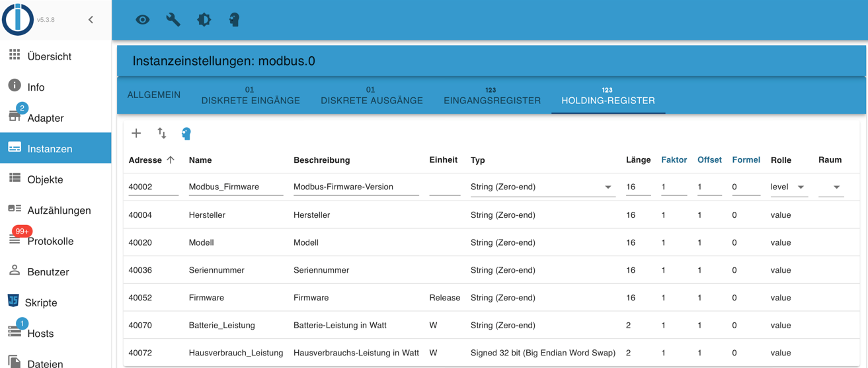The width and height of the screenshot is (868, 368).
Task: Click Signed 32 bit (Big Endian Word Swap) type
Action: (543, 353)
